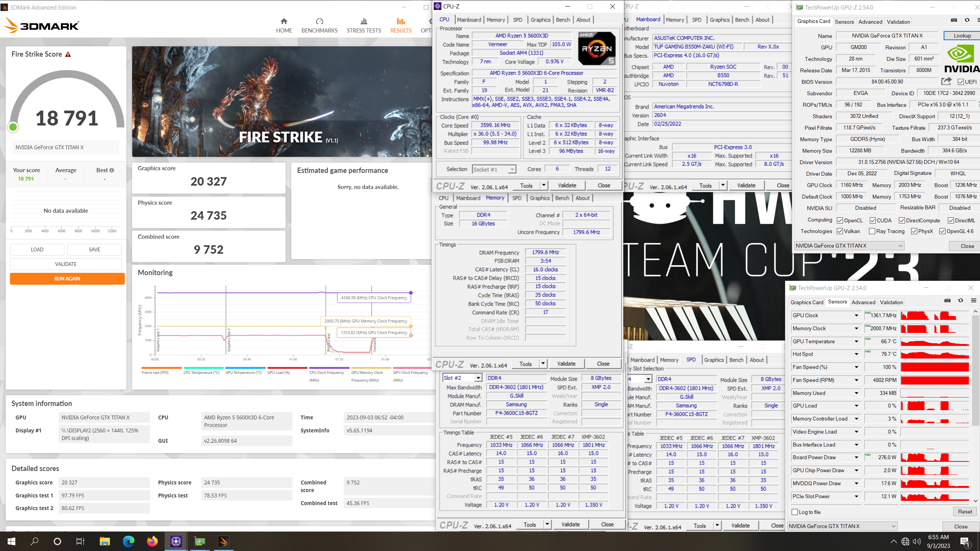The image size is (980, 551).
Task: Toggle DirectCompute checkbox in GPU-Z
Action: tap(902, 220)
